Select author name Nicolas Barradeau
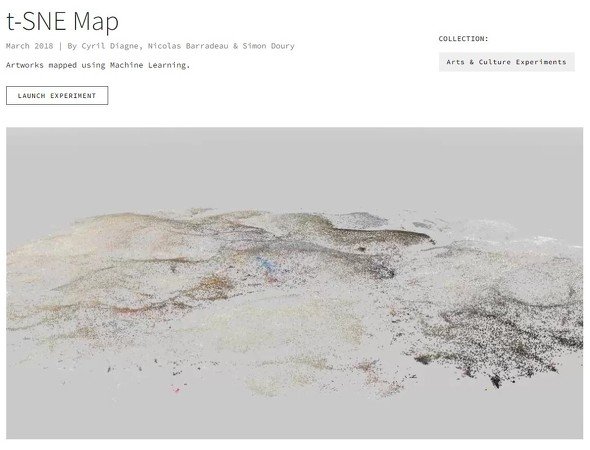The height and width of the screenshot is (450, 590). pyautogui.click(x=188, y=46)
